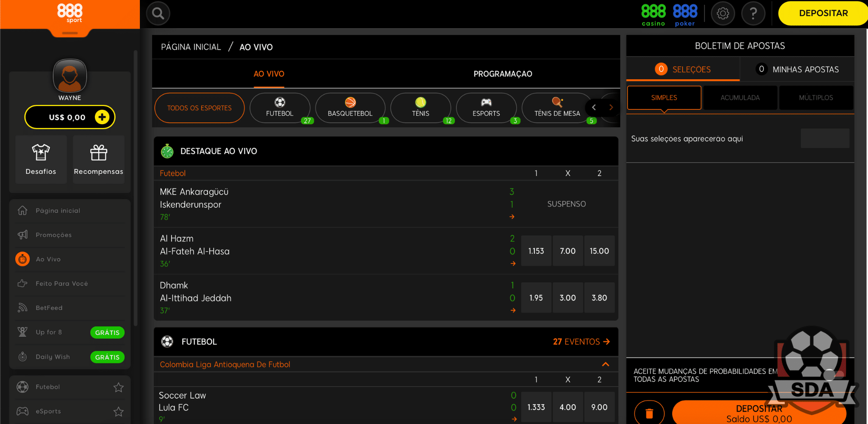Viewport: 868px width, 424px height.
Task: Bet on Al Hazm at 1.153
Action: 536,251
